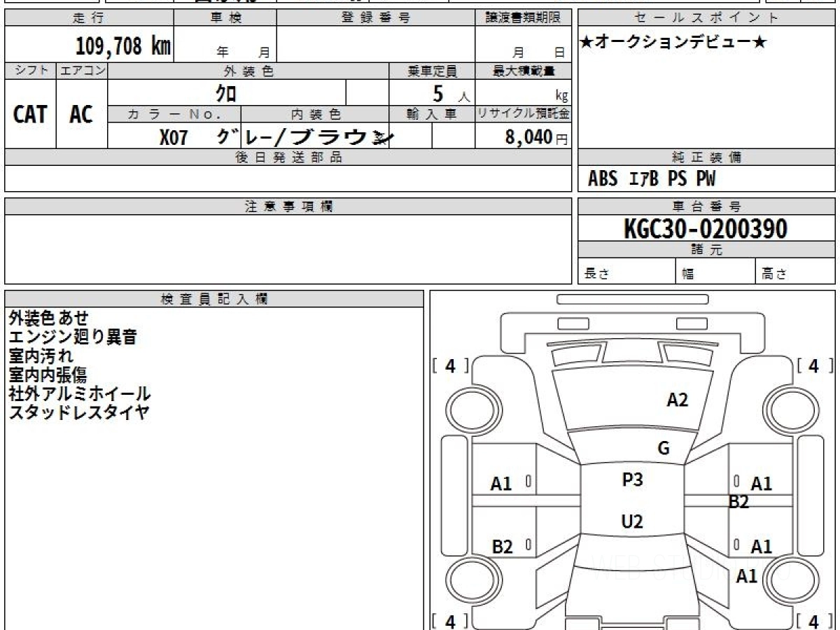
Task: Click the 内装色 header
Action: click(316, 114)
